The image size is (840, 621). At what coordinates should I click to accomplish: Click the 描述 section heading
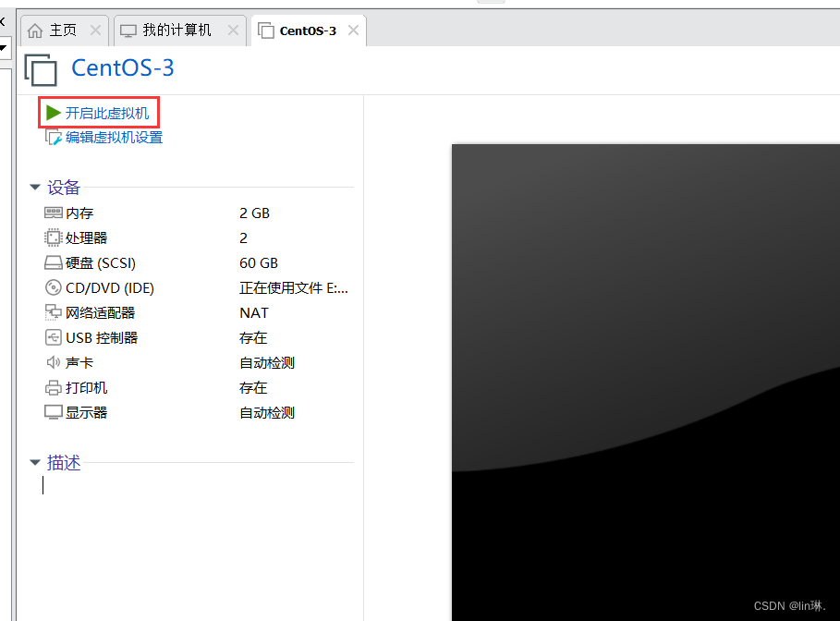pos(64,462)
